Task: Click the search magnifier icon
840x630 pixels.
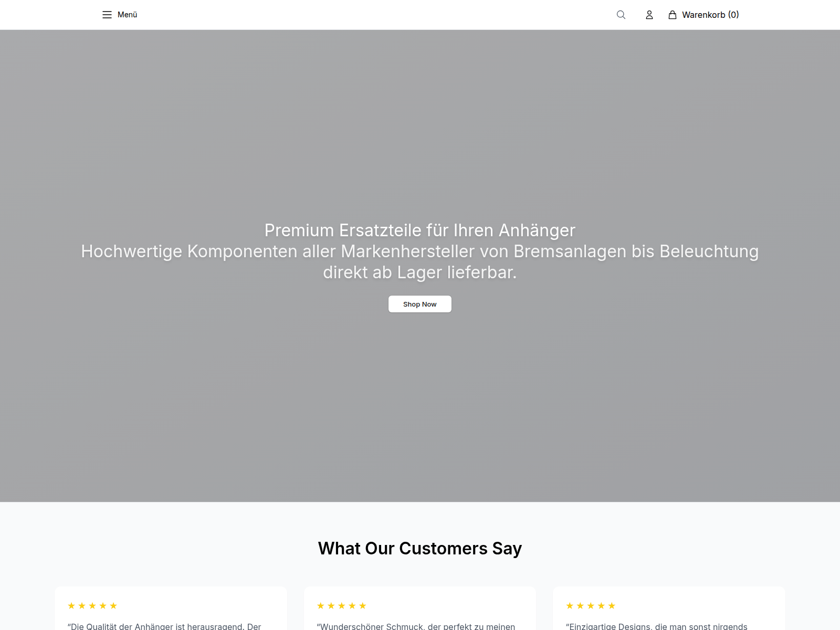Action: 621,15
